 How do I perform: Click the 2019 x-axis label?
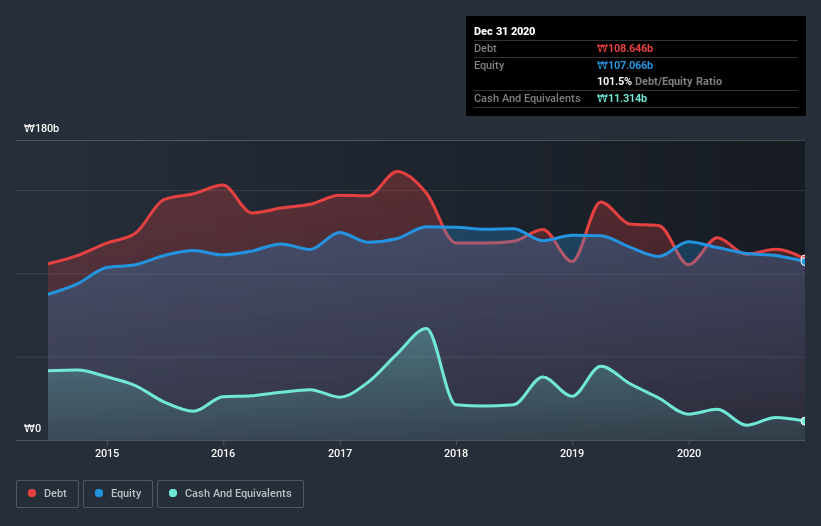572,453
